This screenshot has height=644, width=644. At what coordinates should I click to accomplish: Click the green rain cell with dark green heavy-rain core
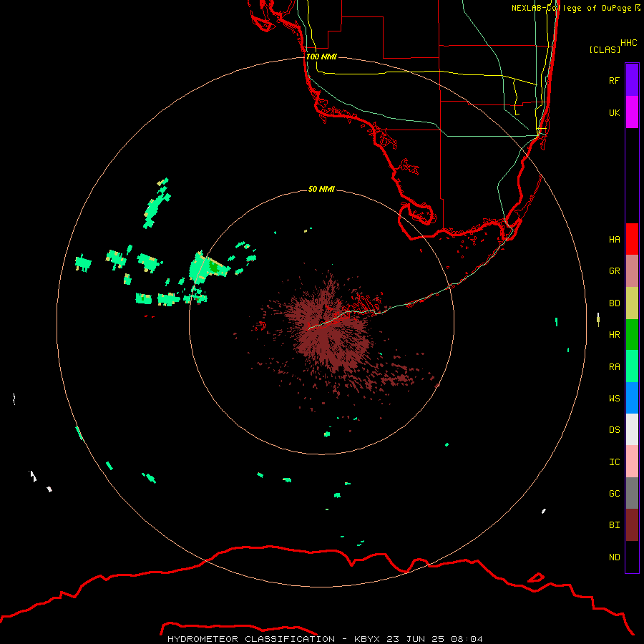[208, 267]
